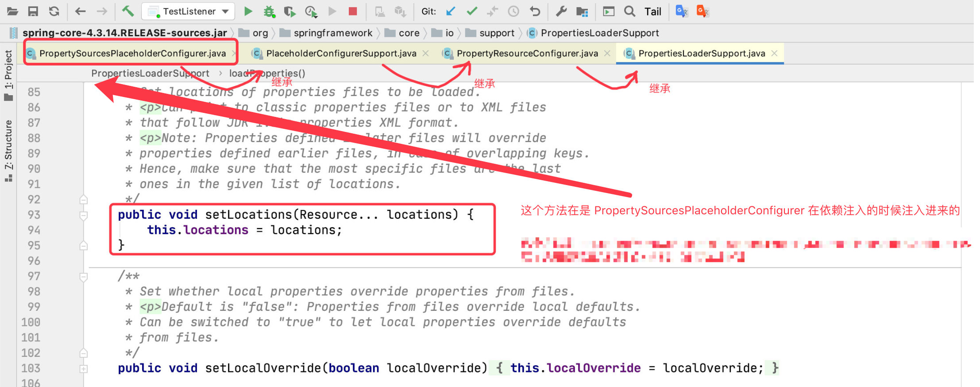This screenshot has width=980, height=387.
Task: Click setLocations method name in code
Action: [248, 215]
